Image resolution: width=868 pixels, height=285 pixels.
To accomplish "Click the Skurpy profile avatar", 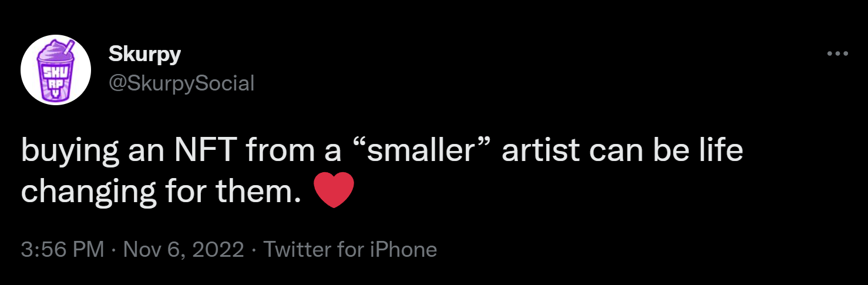I will pos(56,70).
